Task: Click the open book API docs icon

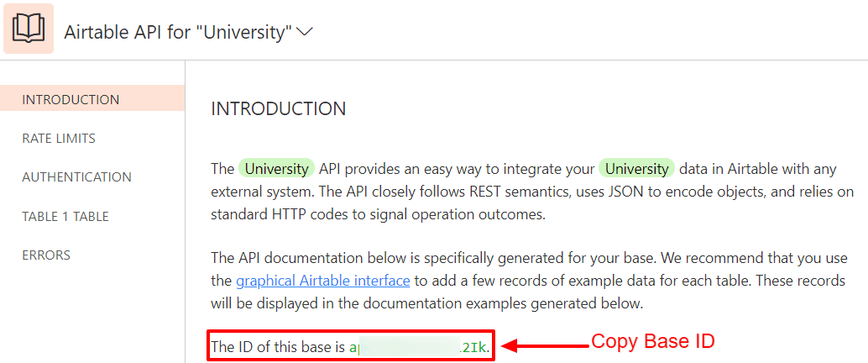Action: tap(29, 29)
